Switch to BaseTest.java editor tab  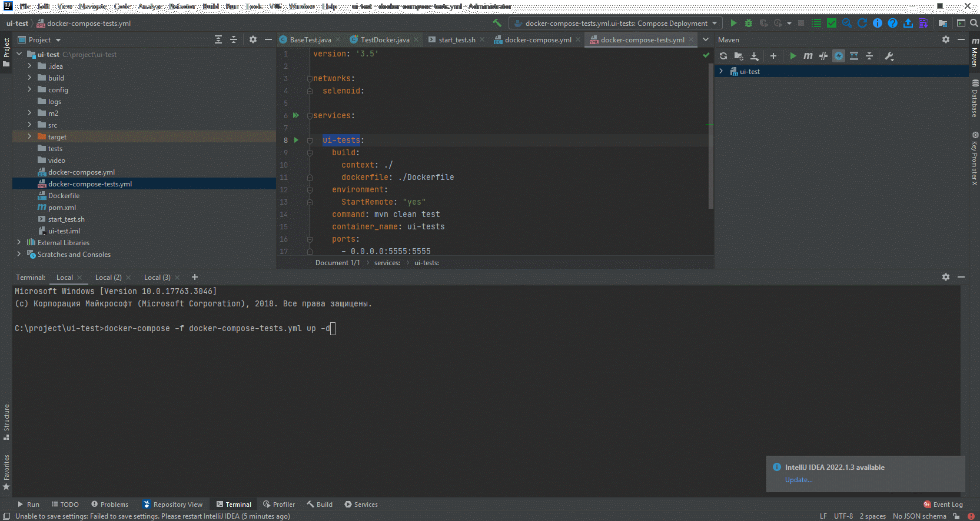click(310, 39)
